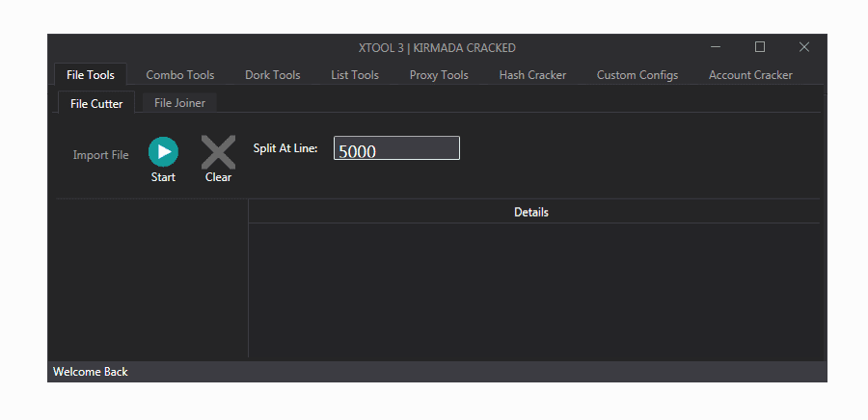Image resolution: width=868 pixels, height=420 pixels.
Task: Select the Hash Cracker tab
Action: pos(532,75)
